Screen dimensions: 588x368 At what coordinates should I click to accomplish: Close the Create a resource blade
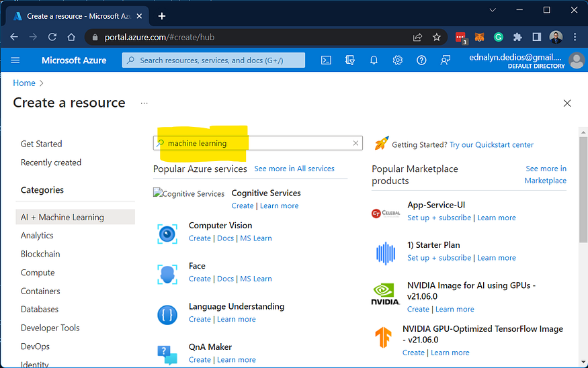click(x=567, y=103)
